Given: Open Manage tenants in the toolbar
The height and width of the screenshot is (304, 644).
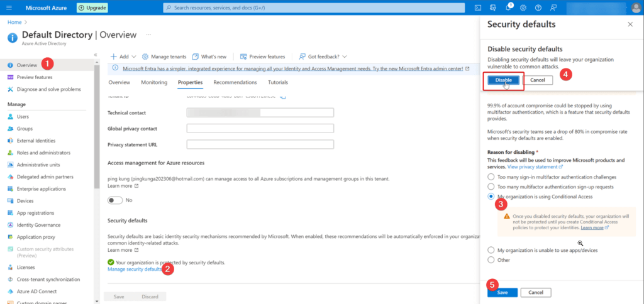Looking at the screenshot, I should click(x=164, y=57).
